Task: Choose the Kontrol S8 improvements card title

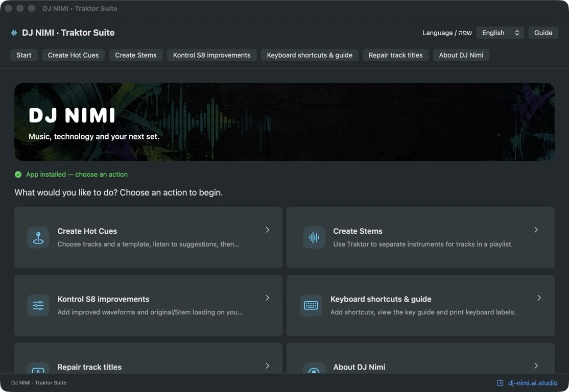Action: 103,299
